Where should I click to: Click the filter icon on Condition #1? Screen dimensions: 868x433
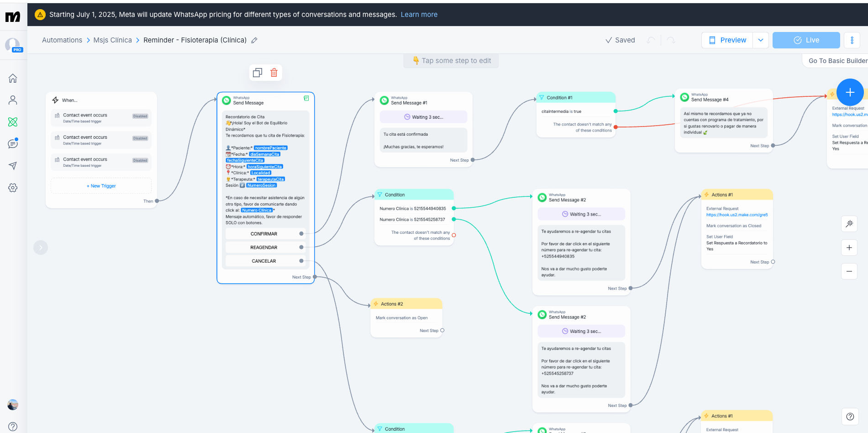point(542,98)
